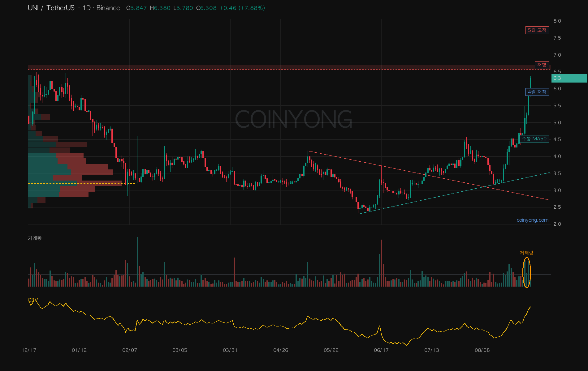Click the close value C6.308
Screen dimensions: 588x371
pos(206,8)
